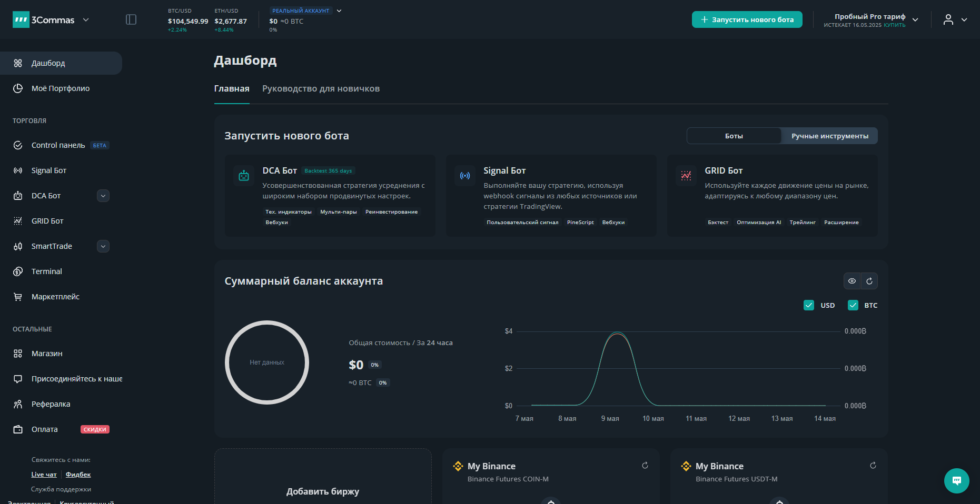Expand the 3Commas logo dropdown chevron
This screenshot has height=504, width=980.
click(86, 20)
